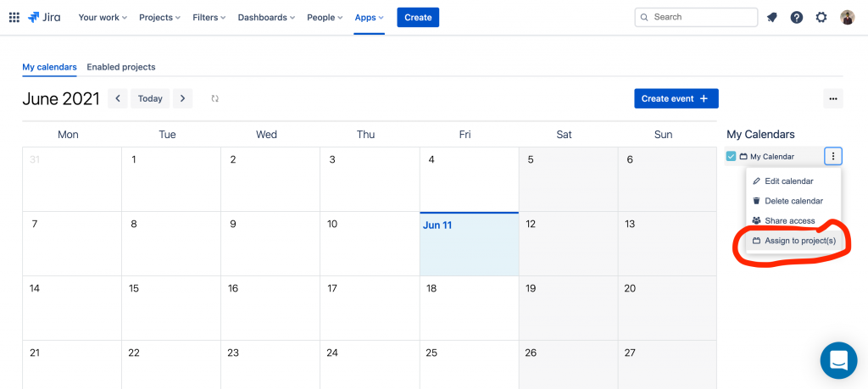Expand the Projects dropdown
This screenshot has height=389, width=868.
[x=160, y=17]
